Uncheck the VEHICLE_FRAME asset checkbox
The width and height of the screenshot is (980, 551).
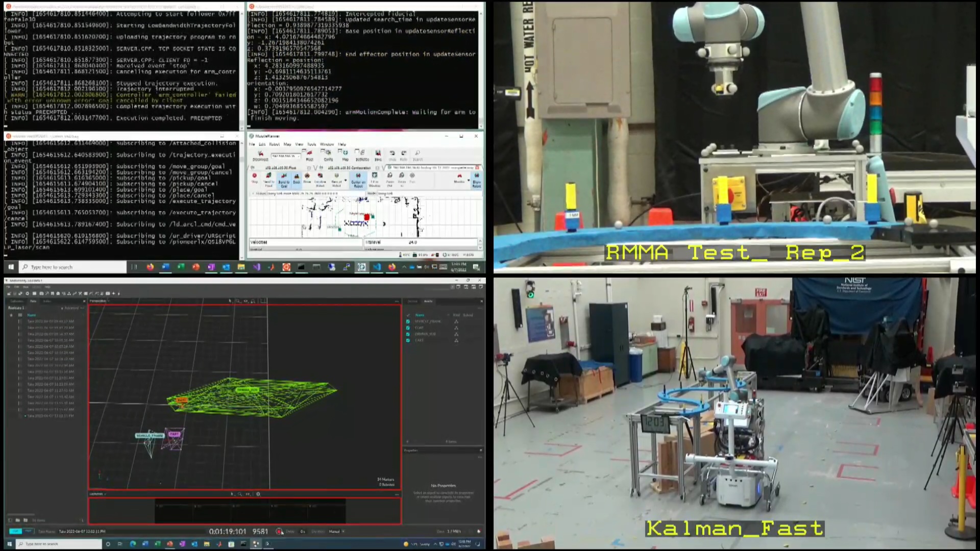pos(408,321)
